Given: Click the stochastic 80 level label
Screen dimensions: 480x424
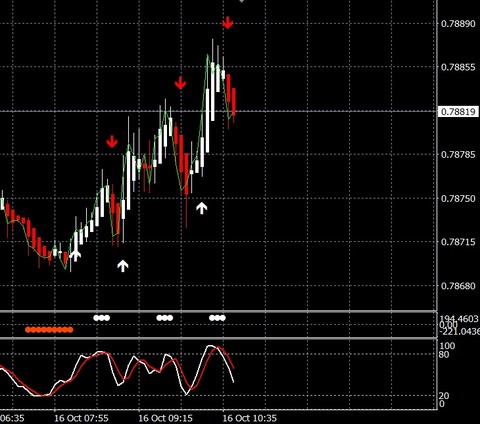Looking at the screenshot, I should click(444, 355).
